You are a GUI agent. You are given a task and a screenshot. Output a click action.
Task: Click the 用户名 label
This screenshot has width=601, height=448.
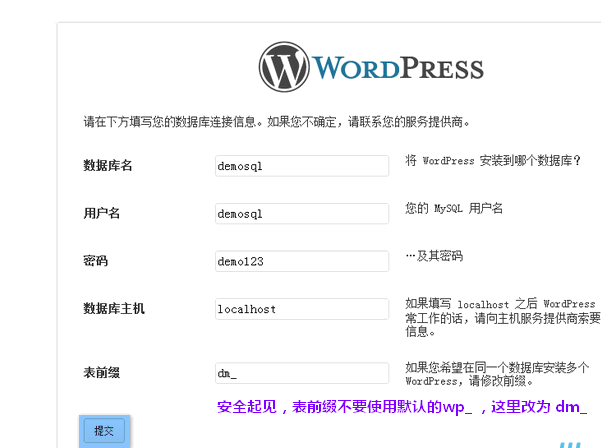coord(102,213)
